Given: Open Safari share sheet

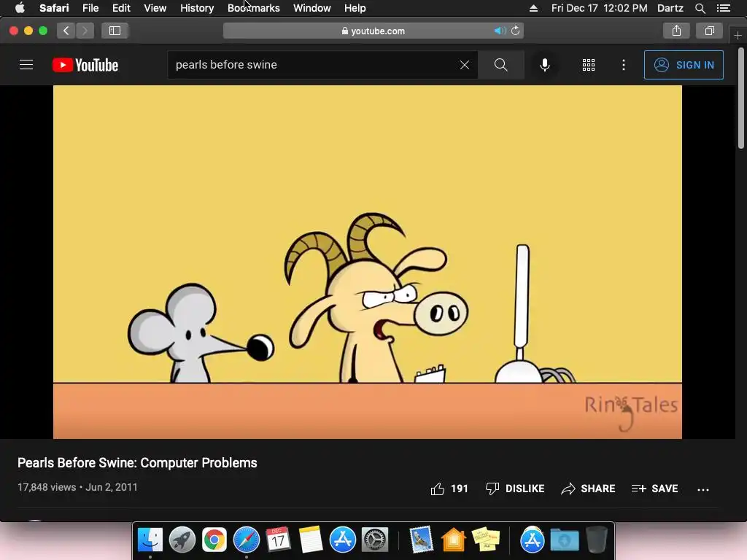Looking at the screenshot, I should coord(676,31).
